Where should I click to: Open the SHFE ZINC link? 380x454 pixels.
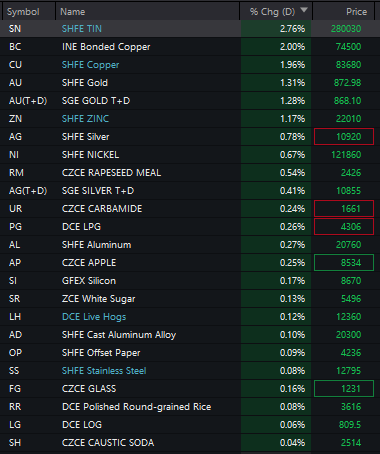click(85, 119)
